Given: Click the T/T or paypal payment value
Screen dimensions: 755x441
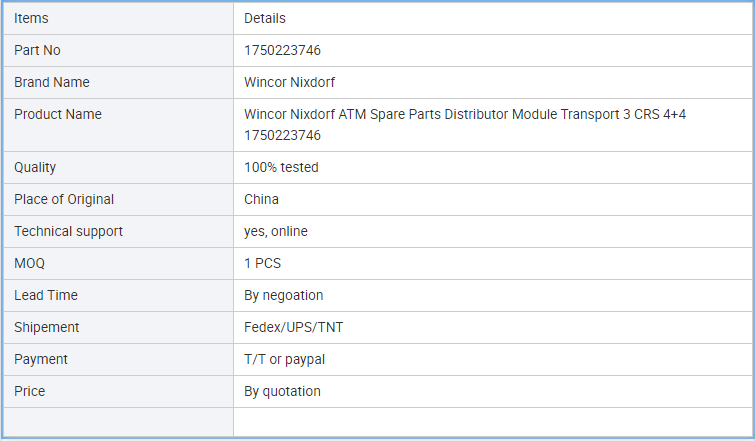Looking at the screenshot, I should tap(285, 359).
